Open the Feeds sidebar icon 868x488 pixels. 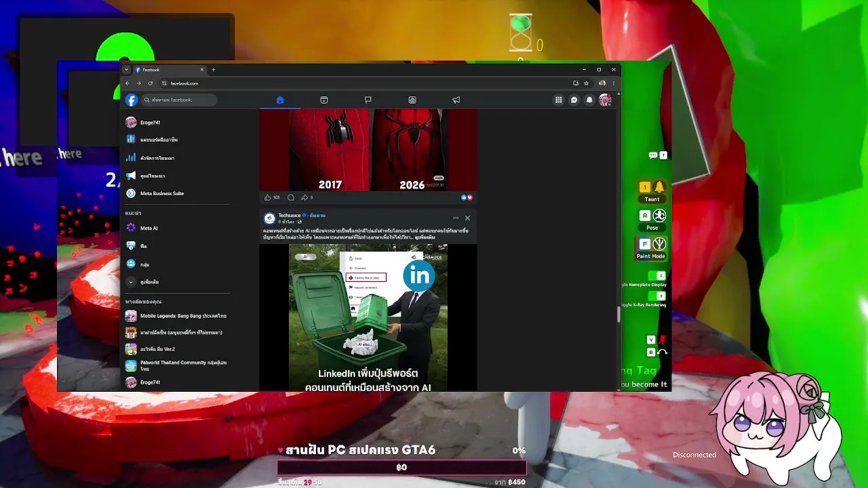click(x=131, y=246)
